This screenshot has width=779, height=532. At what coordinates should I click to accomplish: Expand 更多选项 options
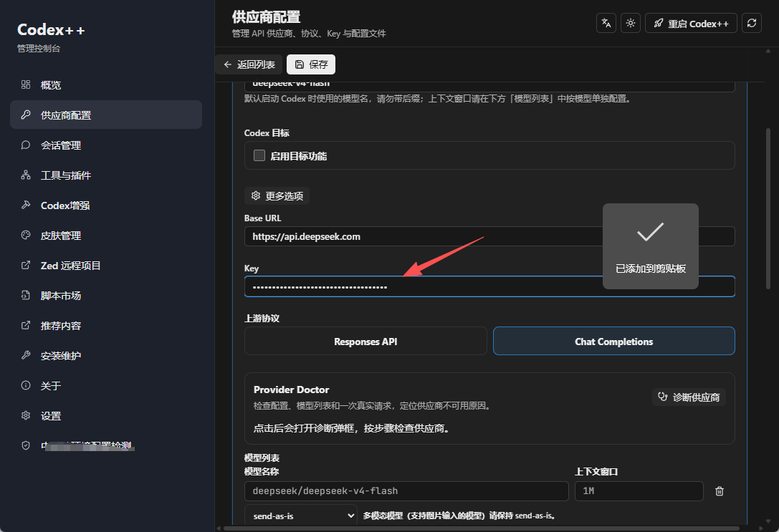tap(277, 196)
